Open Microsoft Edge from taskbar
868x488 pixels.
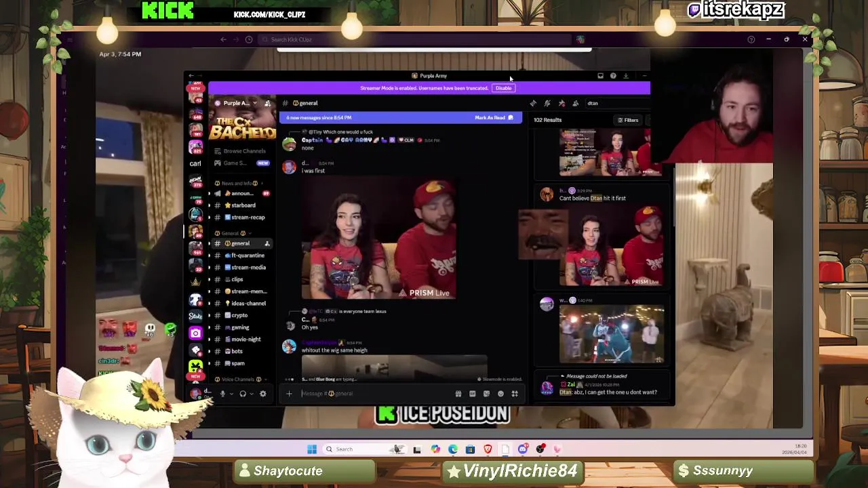(x=453, y=449)
